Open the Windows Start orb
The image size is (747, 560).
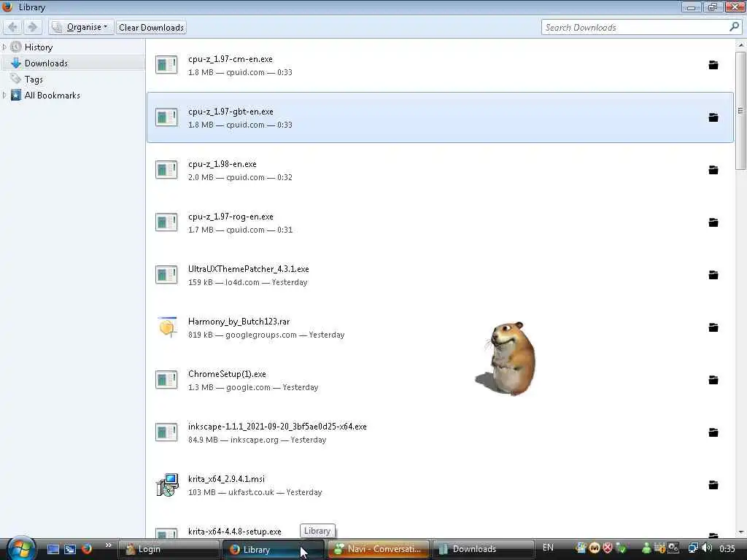click(x=20, y=548)
